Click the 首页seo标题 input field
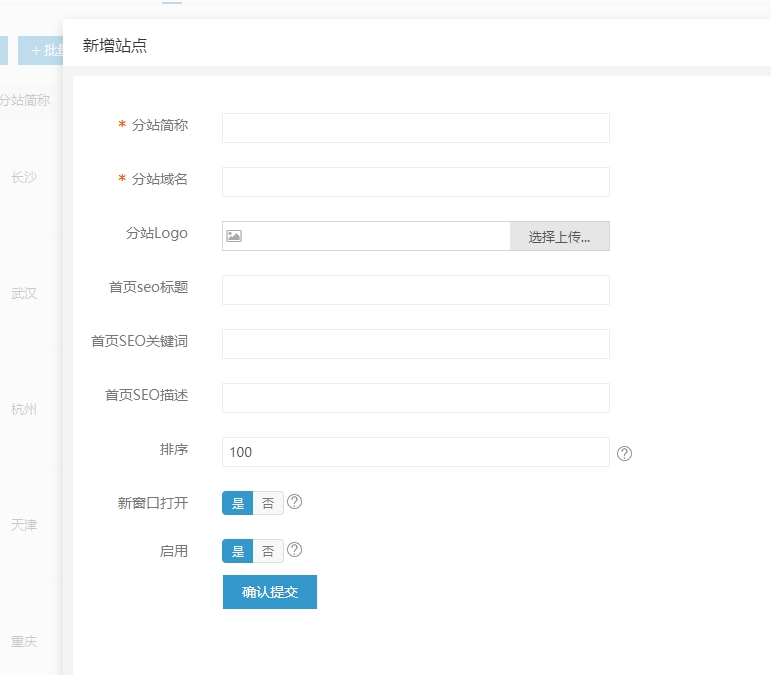This screenshot has height=675, width=771. 415,290
